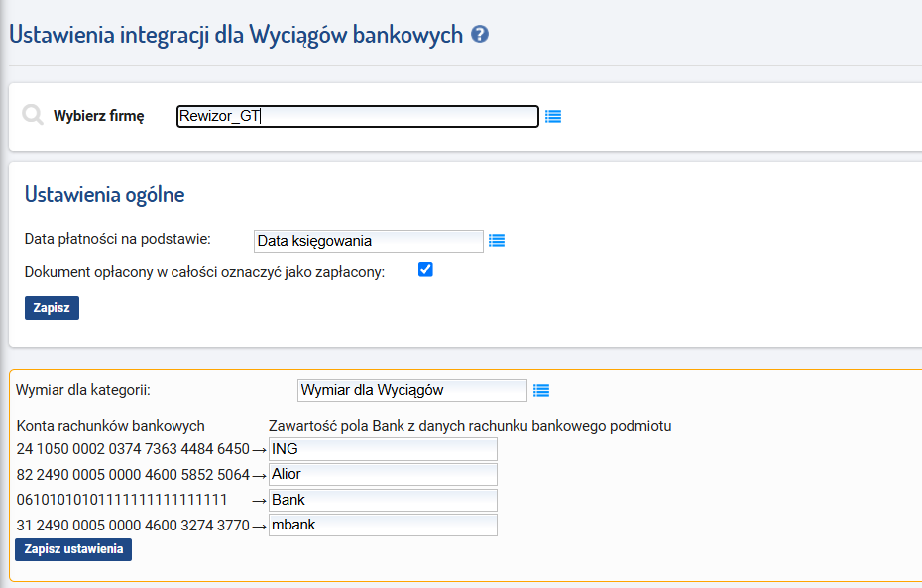This screenshot has height=588, width=922.
Task: Select account number starting 31 2490
Action: (133, 526)
